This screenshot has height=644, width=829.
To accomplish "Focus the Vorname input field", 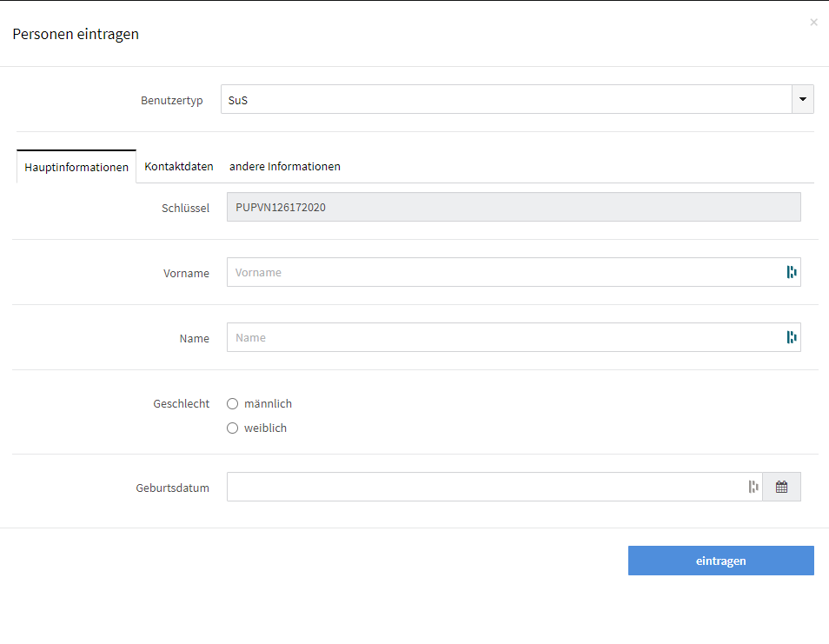I will pyautogui.click(x=514, y=272).
